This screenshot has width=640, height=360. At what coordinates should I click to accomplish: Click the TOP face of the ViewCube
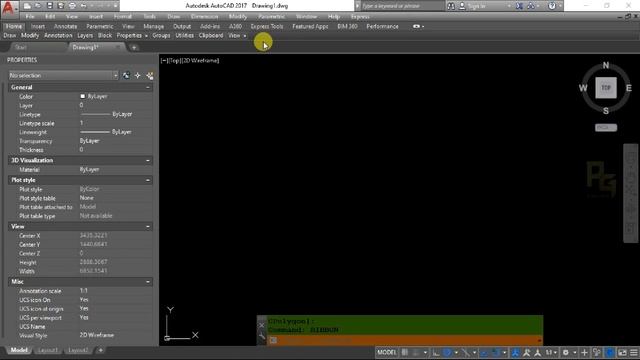pyautogui.click(x=606, y=88)
